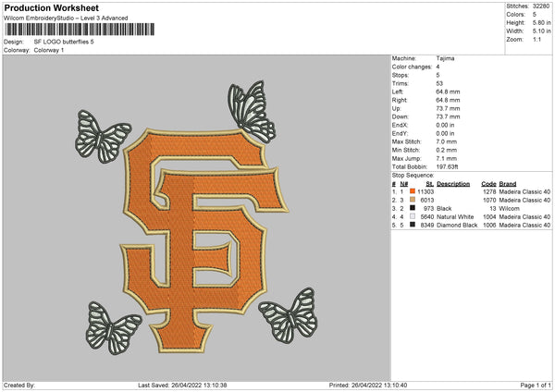Viewport: 555px width, 392px height.
Task: Click thread code '1070'
Action: (489, 201)
